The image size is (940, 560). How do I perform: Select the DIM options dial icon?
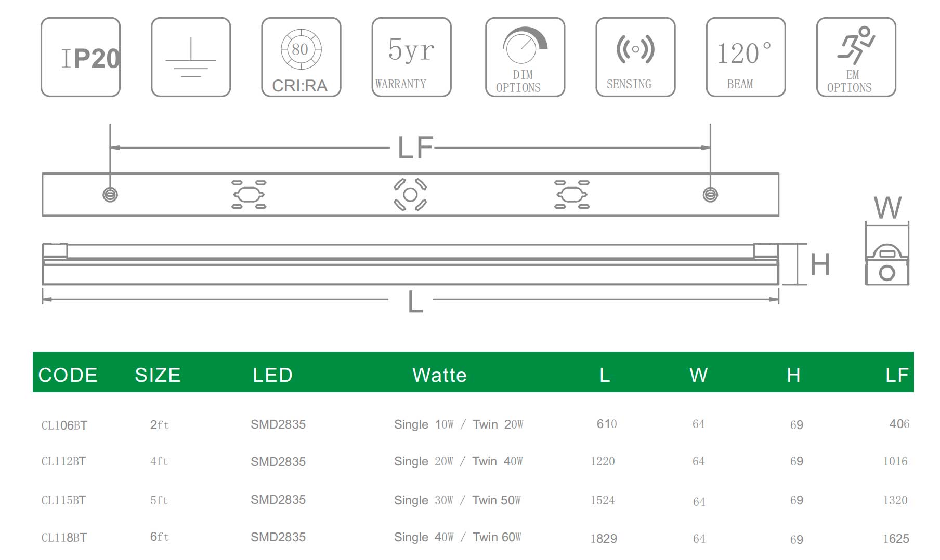point(525,57)
